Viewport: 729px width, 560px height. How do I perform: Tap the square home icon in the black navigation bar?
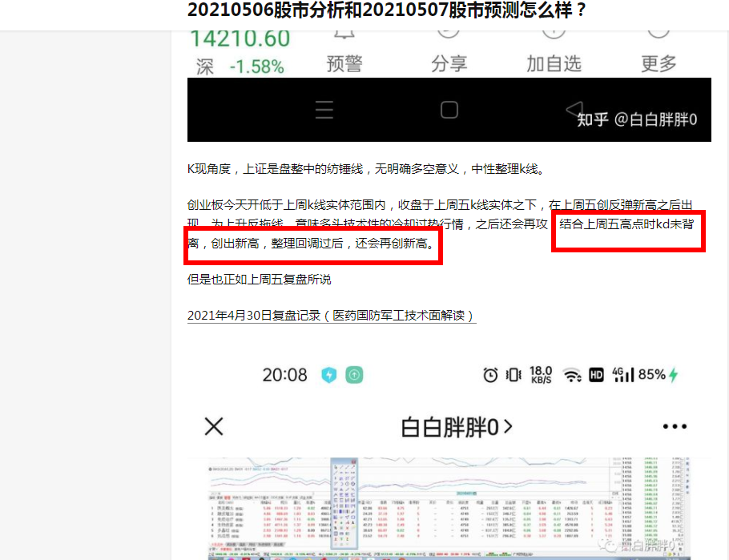[449, 110]
